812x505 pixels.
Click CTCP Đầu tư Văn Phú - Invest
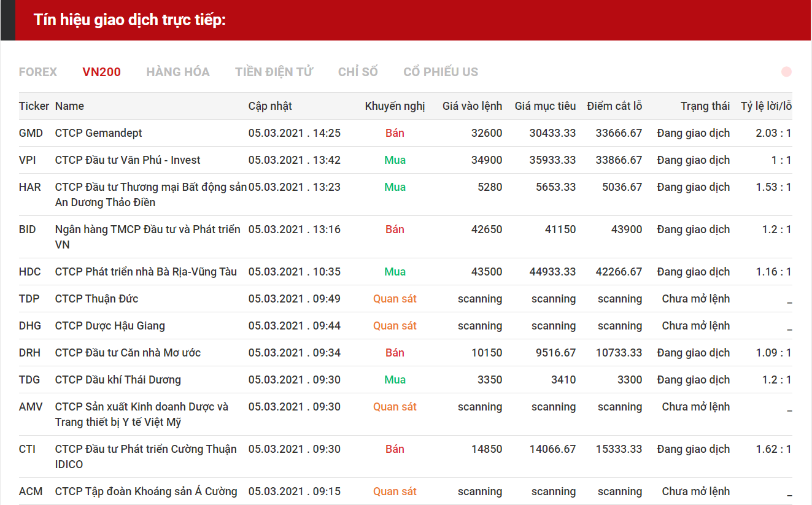coord(128,160)
